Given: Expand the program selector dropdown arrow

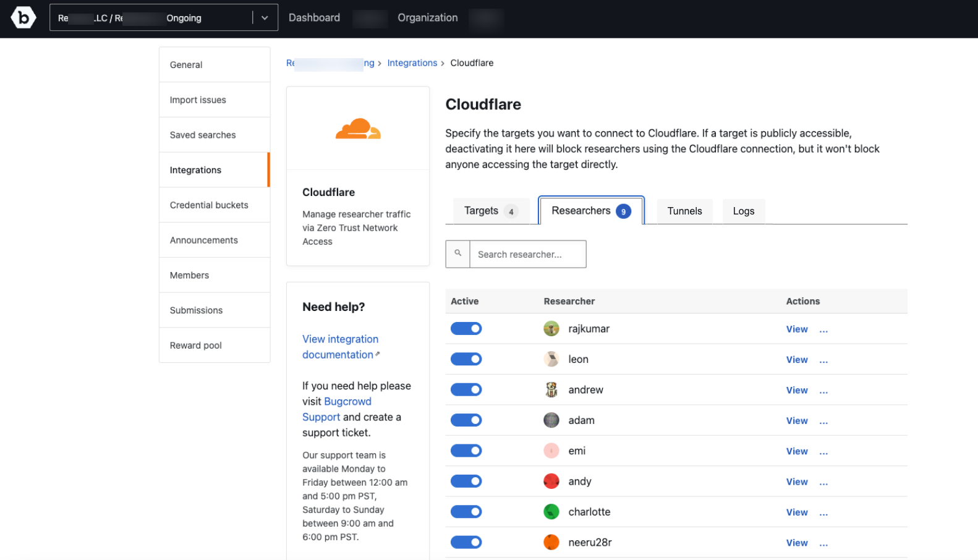Looking at the screenshot, I should pyautogui.click(x=265, y=18).
